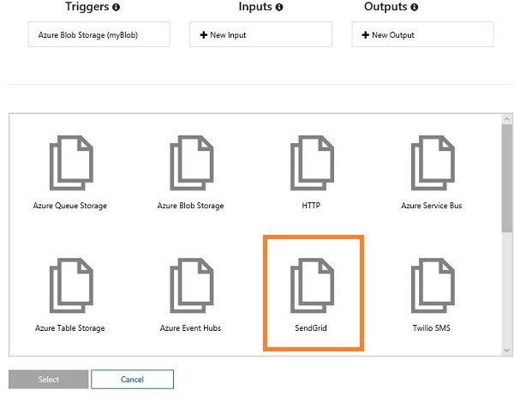Image resolution: width=514 pixels, height=420 pixels.
Task: Select the Azure Queue Storage icon
Action: click(x=71, y=165)
